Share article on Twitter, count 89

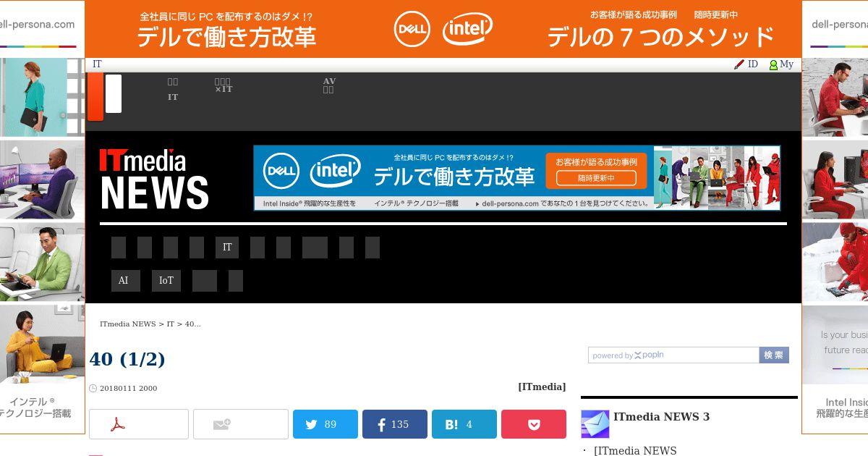coord(325,424)
